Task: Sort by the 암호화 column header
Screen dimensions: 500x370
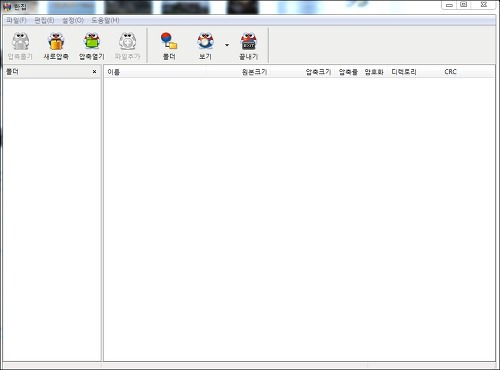Action: click(x=374, y=72)
